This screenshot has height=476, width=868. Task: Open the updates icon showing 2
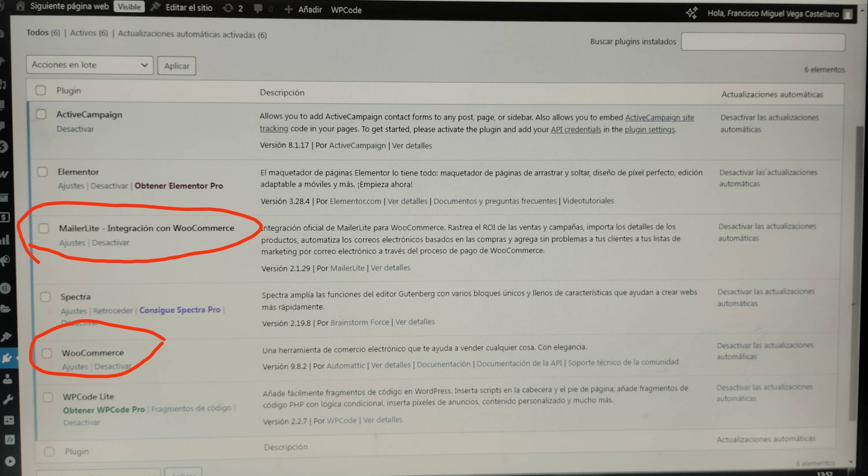(x=228, y=8)
